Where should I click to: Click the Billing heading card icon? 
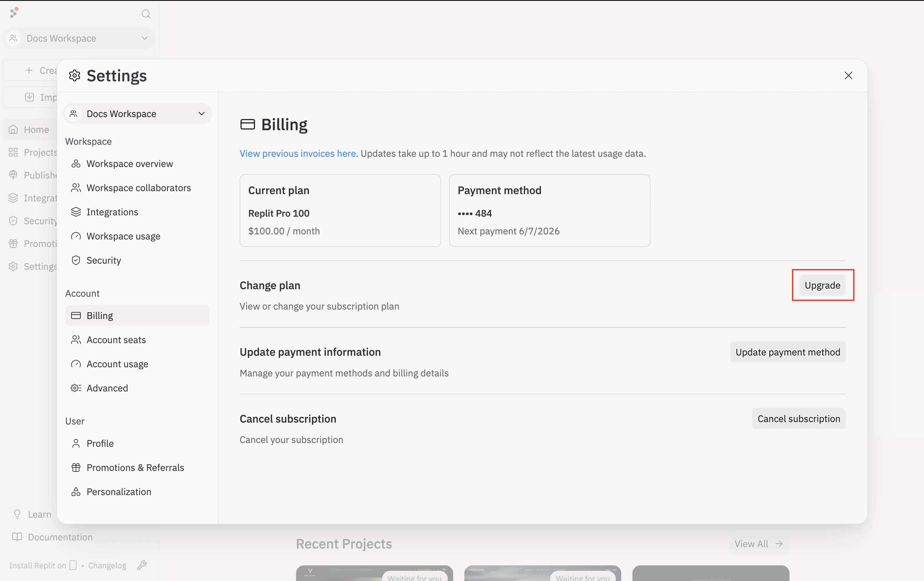click(x=248, y=125)
